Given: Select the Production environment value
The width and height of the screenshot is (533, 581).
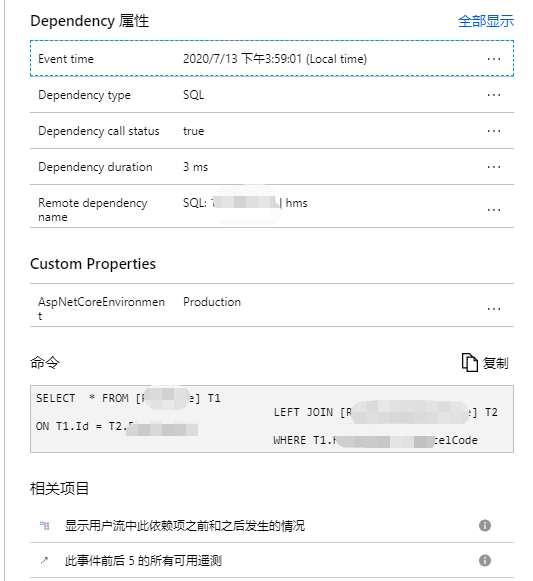Looking at the screenshot, I should pyautogui.click(x=212, y=302).
